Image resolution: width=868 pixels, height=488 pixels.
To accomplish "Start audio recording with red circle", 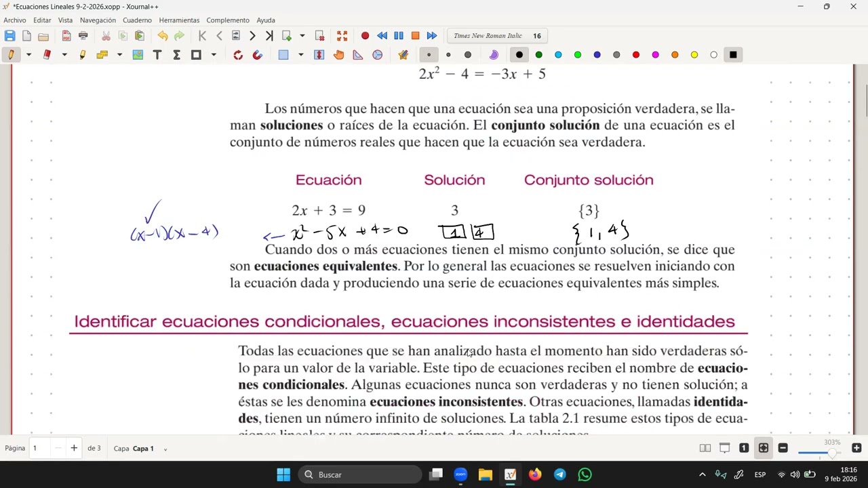I will [x=365, y=36].
